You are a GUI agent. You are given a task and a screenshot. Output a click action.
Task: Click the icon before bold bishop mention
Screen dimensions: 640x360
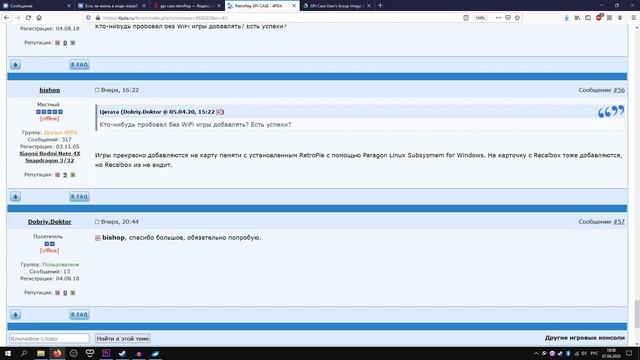click(x=98, y=238)
